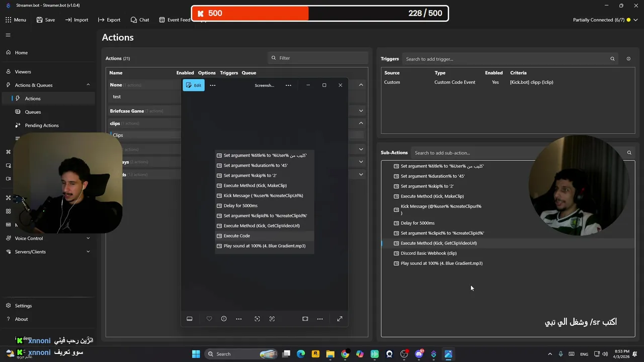Click the Options column header in Actions
This screenshot has width=644, height=362.
[x=207, y=72]
